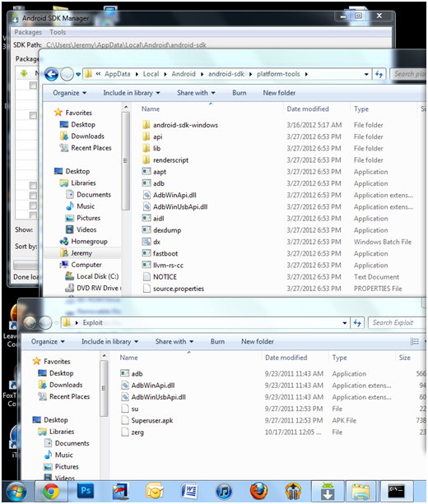Open Share with dropdown in platform-tools window

(x=196, y=93)
